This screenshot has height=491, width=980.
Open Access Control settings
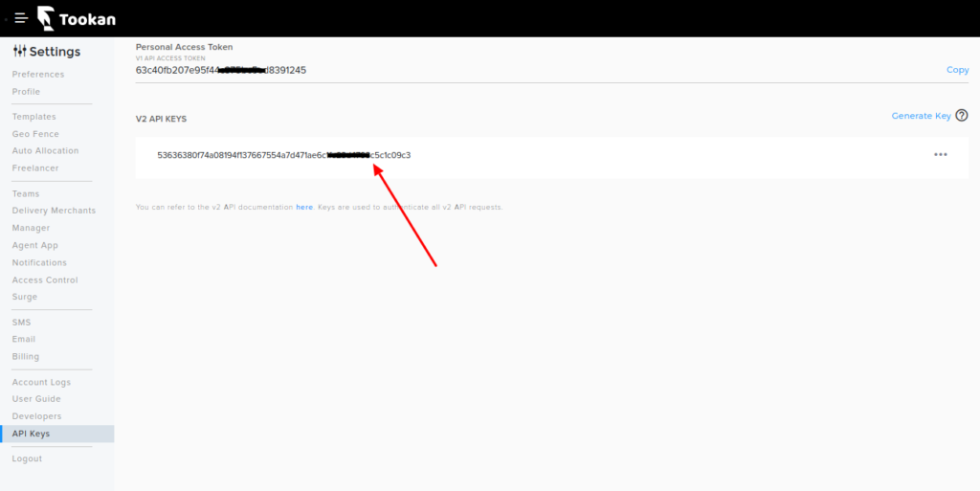(45, 280)
